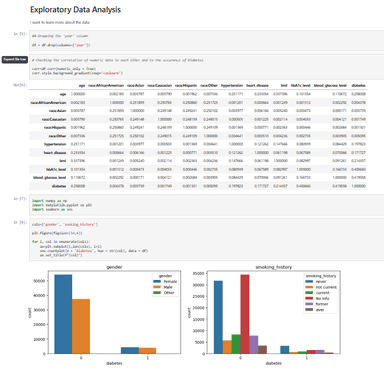Click the Expand file tree button

pos(15,59)
